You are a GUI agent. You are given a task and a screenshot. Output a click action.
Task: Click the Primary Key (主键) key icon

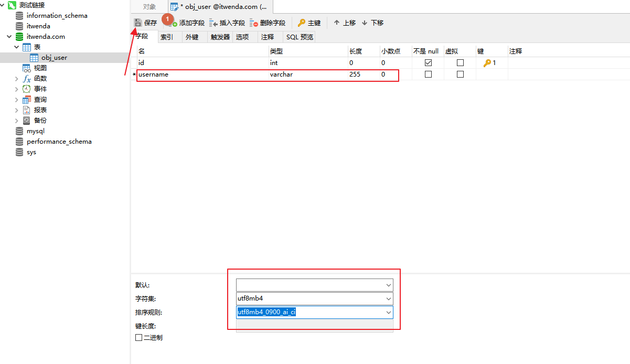pyautogui.click(x=302, y=23)
